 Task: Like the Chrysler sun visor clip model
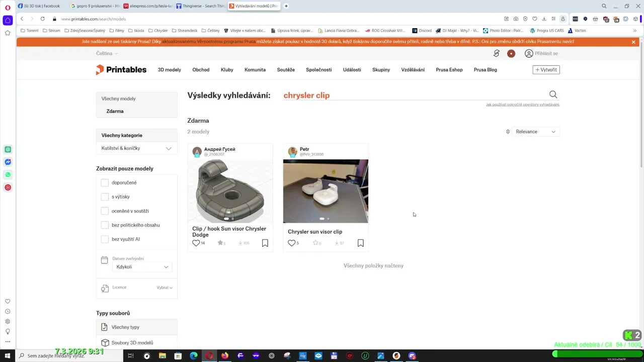tap(291, 243)
